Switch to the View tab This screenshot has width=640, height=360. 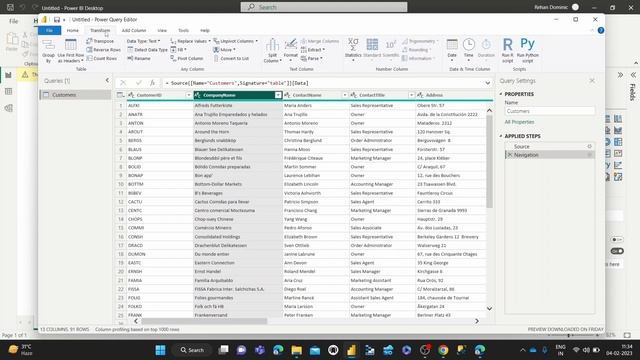(x=162, y=31)
